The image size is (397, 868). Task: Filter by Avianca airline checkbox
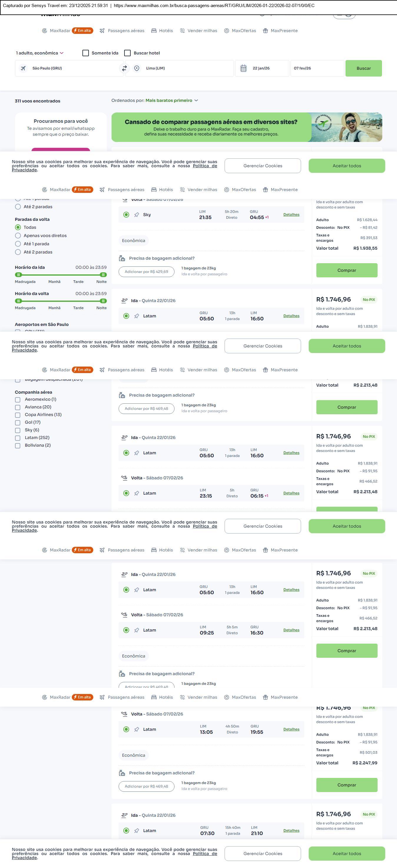pos(18,408)
